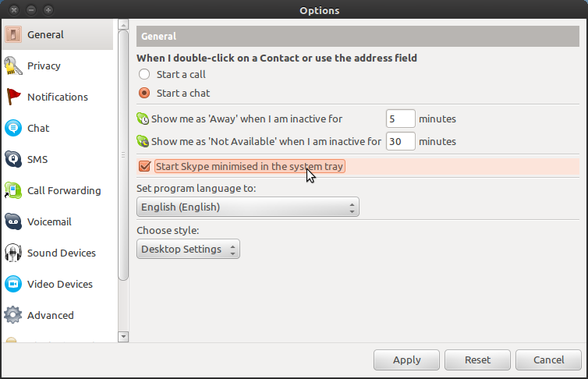Click the Reset button
This screenshot has width=588, height=379.
click(x=478, y=360)
